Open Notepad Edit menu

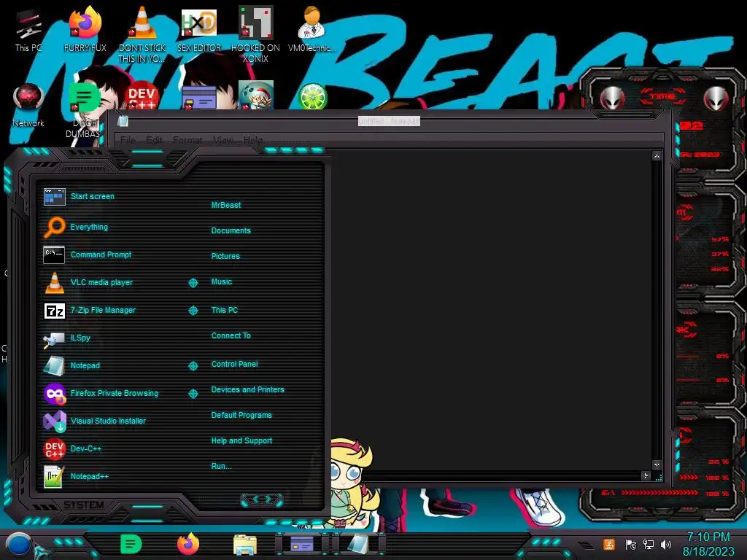click(x=154, y=140)
